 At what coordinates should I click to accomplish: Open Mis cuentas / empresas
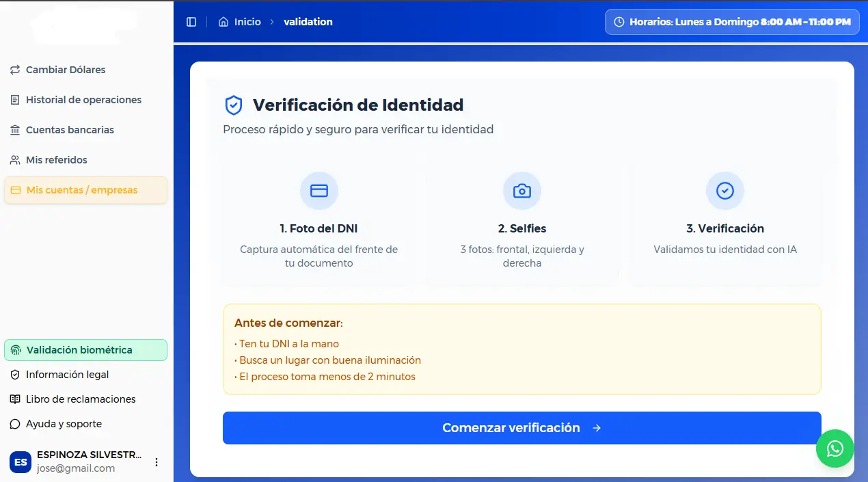85,190
